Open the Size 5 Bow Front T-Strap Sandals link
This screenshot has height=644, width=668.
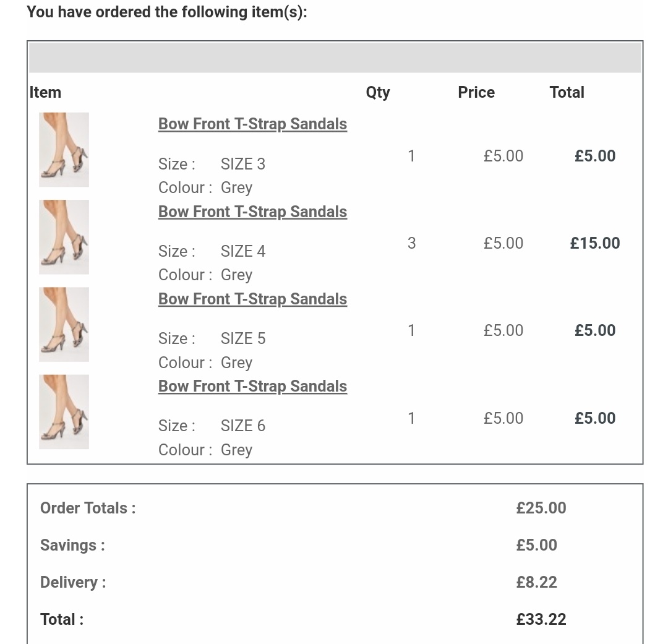click(x=252, y=299)
